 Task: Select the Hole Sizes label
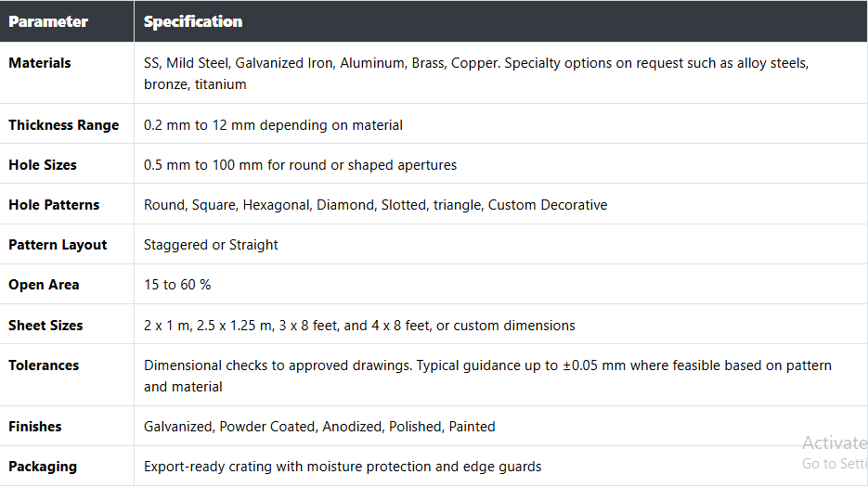[43, 165]
